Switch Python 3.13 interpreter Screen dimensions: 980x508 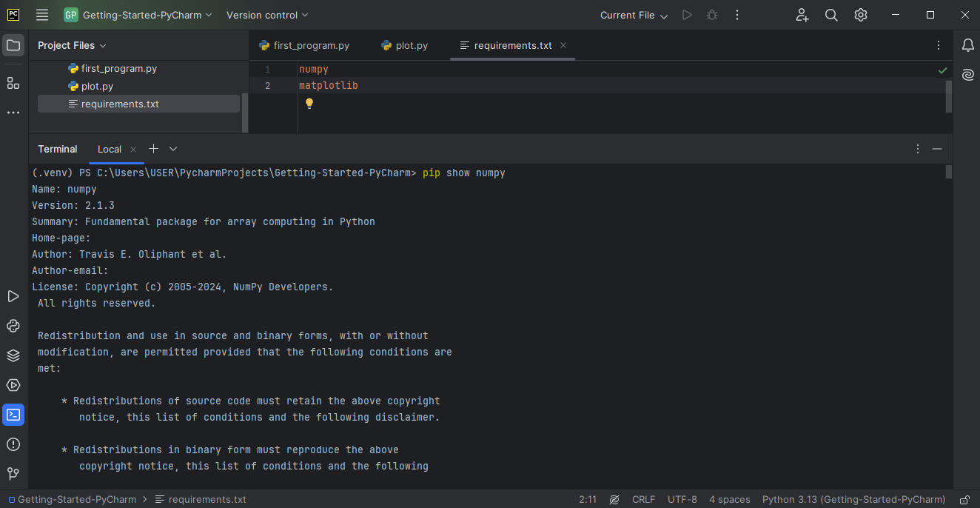point(853,500)
